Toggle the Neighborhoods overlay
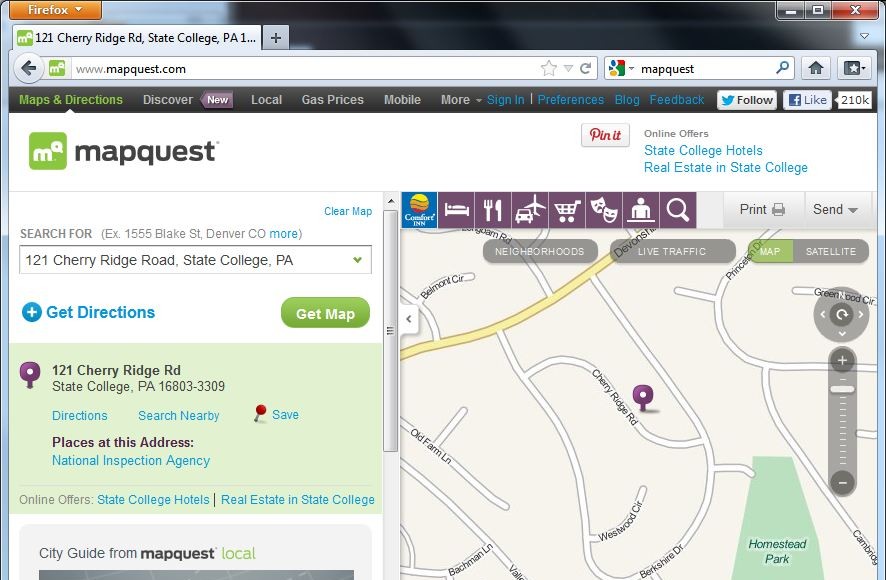Viewport: 886px width, 580px height. tap(540, 252)
